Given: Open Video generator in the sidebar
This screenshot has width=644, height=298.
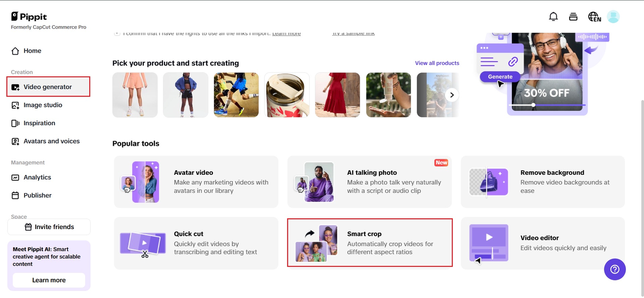Looking at the screenshot, I should coord(48,87).
